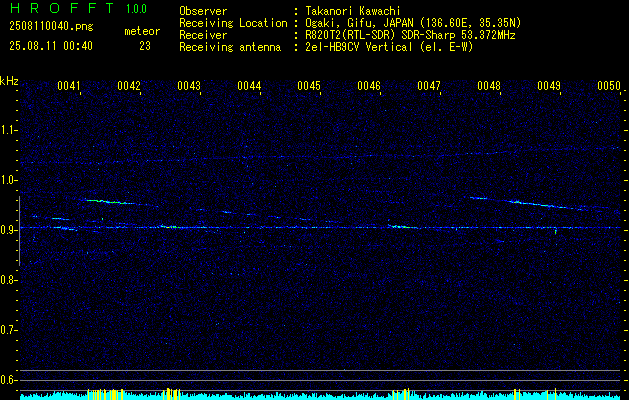Select the 2el-HB9CV Vertical antenna description
This screenshot has height=400, width=629.
click(x=390, y=47)
